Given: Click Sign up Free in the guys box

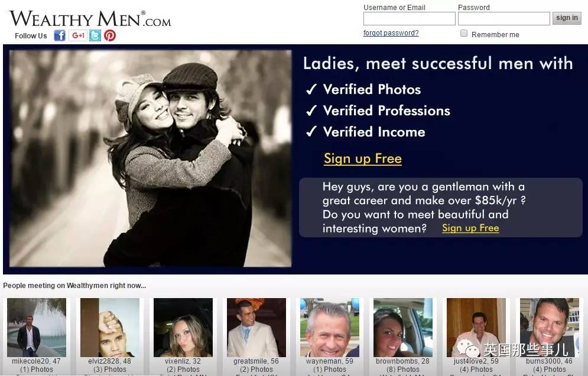Looking at the screenshot, I should tap(470, 228).
